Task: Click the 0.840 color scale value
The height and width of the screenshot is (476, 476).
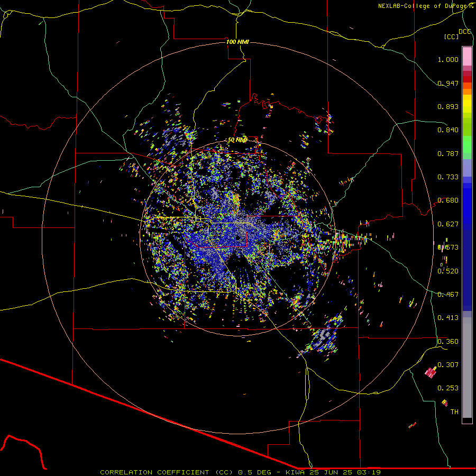Action: point(448,130)
